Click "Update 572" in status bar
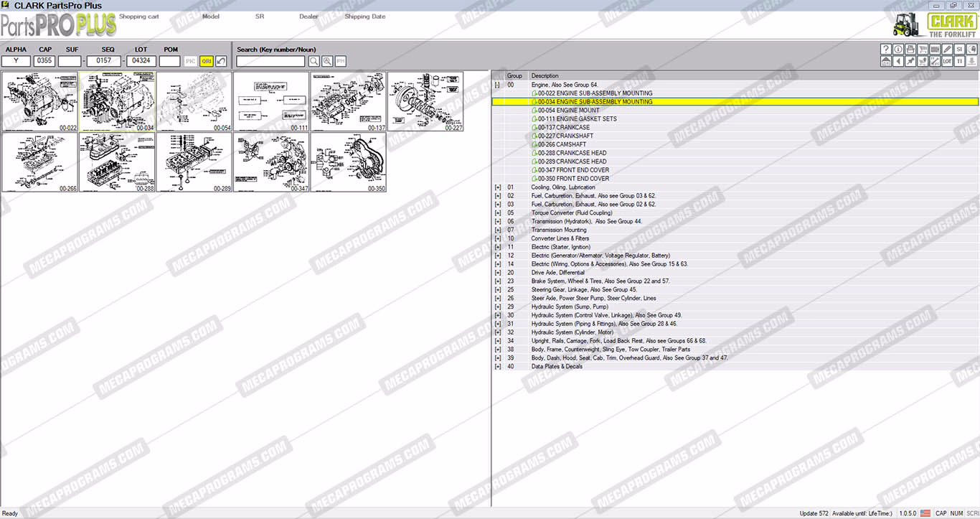Screen dimensions: 980x519 814,513
